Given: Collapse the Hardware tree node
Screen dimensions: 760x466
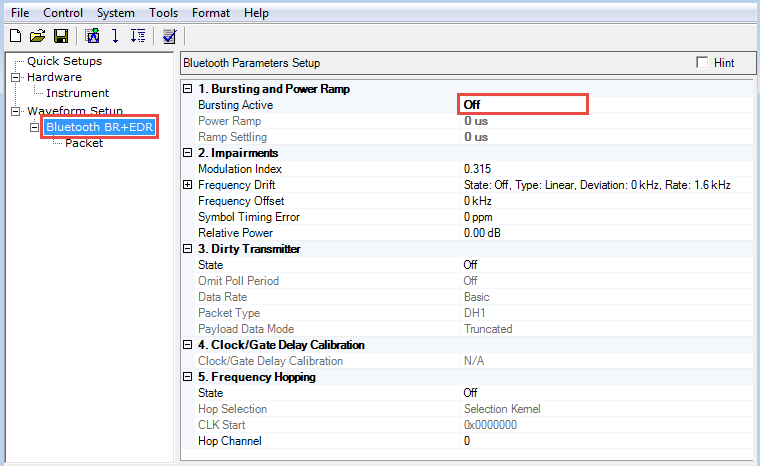Looking at the screenshot, I should coord(16,77).
